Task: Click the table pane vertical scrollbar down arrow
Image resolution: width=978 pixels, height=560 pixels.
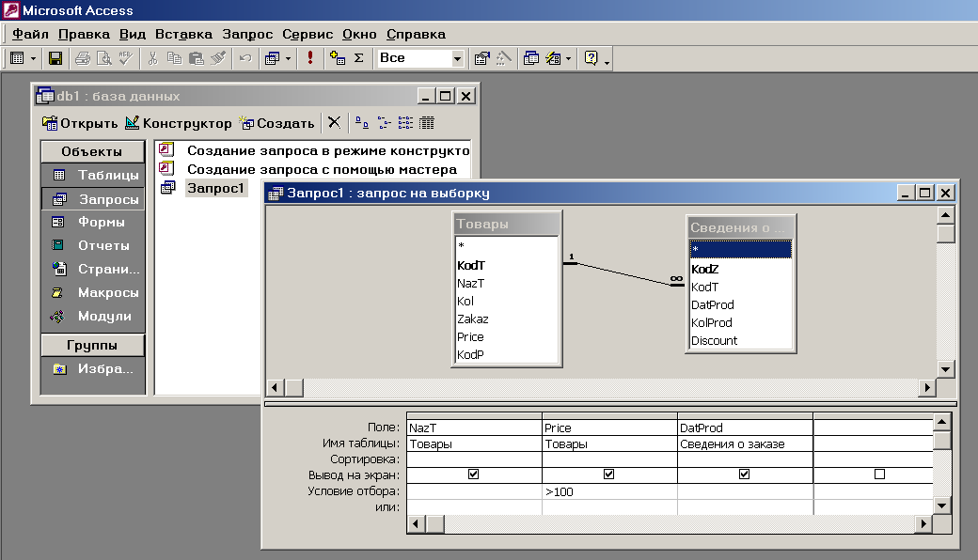Action: point(946,368)
